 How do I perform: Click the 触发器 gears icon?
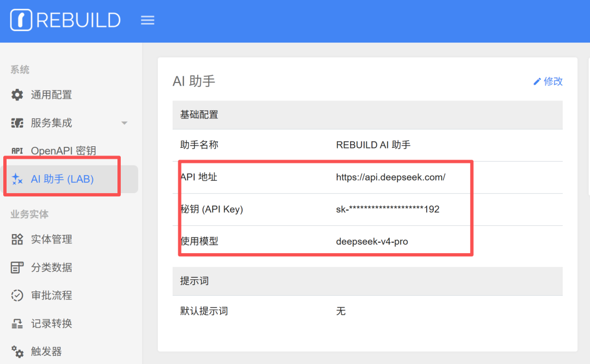(x=17, y=351)
